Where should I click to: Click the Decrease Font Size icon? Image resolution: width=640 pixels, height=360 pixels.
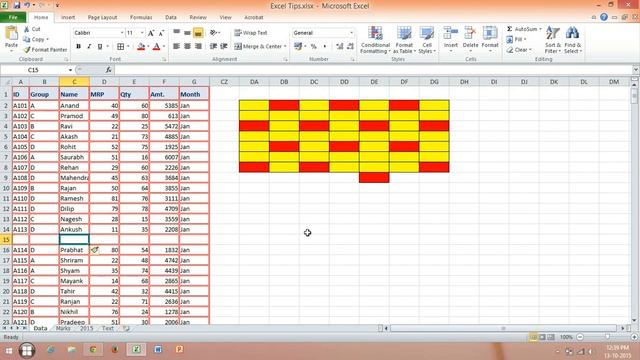click(161, 33)
